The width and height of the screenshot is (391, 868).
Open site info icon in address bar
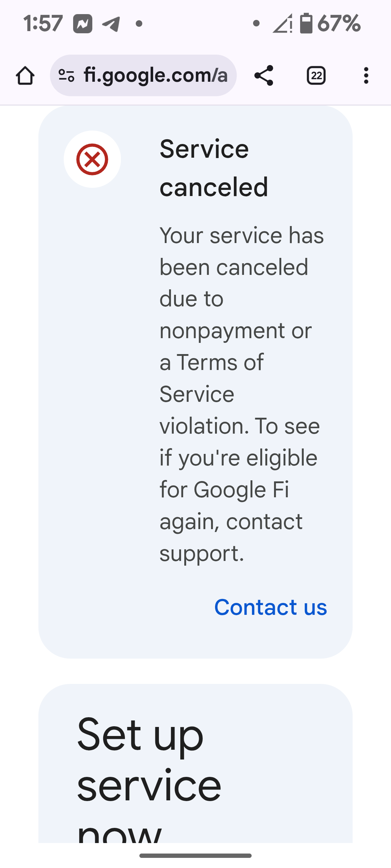tap(66, 76)
